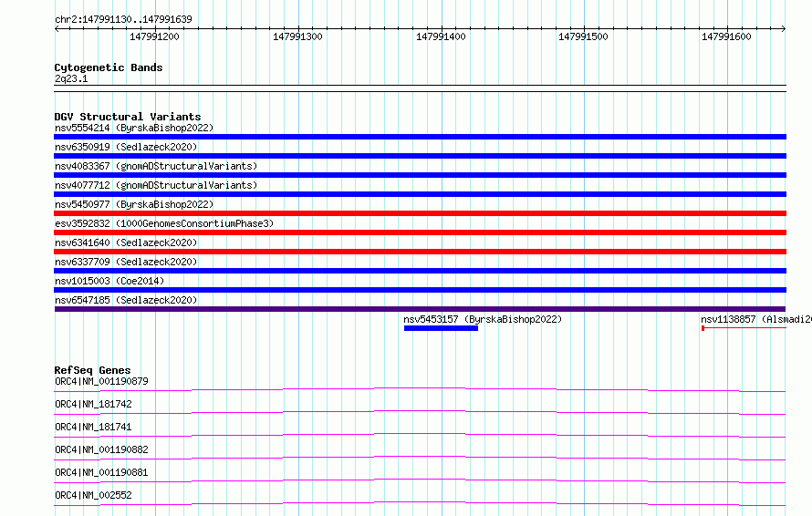
Task: Select the purple bar under nsv6547185
Action: [x=420, y=309]
